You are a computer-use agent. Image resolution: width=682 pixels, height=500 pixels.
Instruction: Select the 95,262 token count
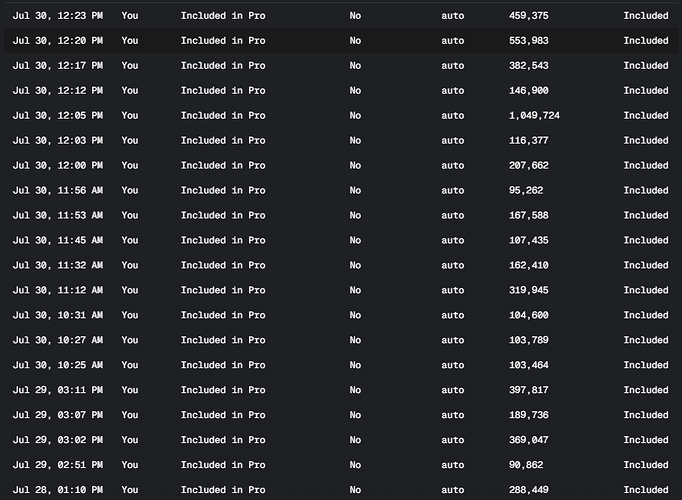point(526,191)
